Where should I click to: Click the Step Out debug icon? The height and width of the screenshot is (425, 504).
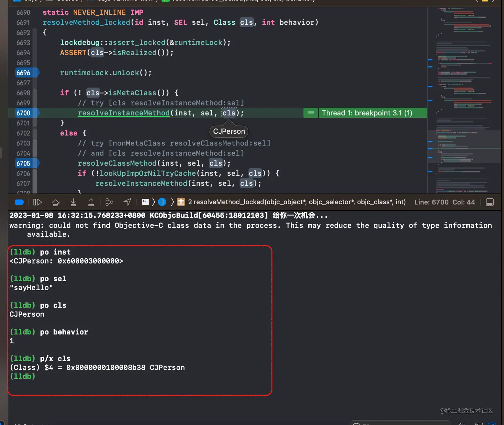91,202
